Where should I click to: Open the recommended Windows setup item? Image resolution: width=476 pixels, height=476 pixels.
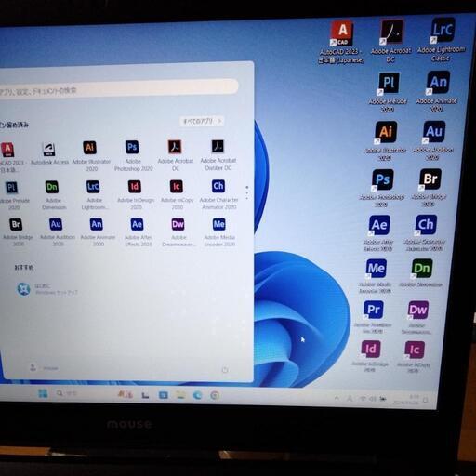[x=47, y=289]
